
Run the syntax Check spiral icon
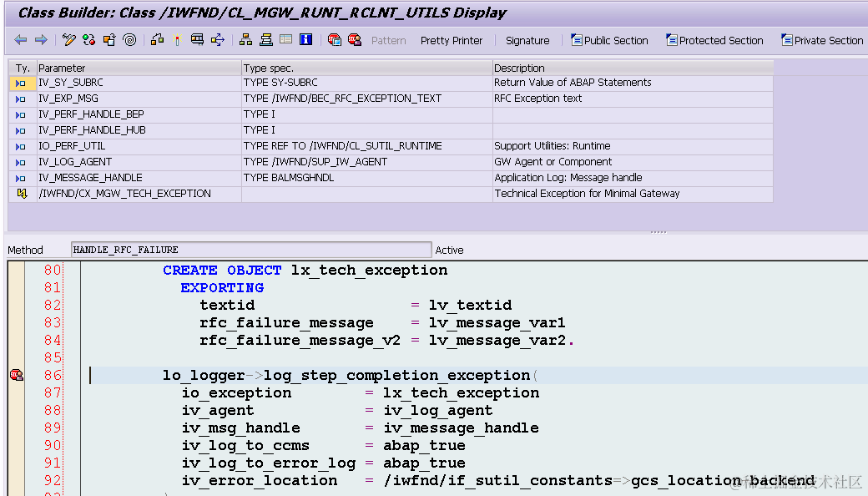pyautogui.click(x=129, y=40)
